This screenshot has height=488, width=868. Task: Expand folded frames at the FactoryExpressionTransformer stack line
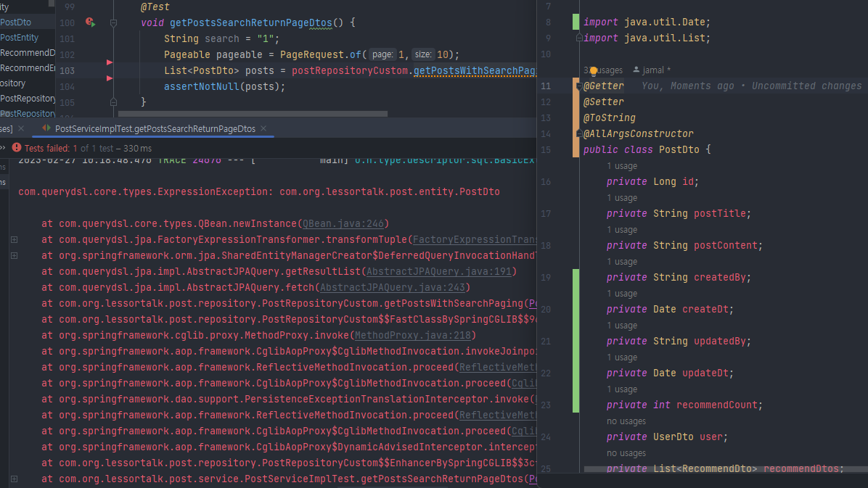point(15,239)
